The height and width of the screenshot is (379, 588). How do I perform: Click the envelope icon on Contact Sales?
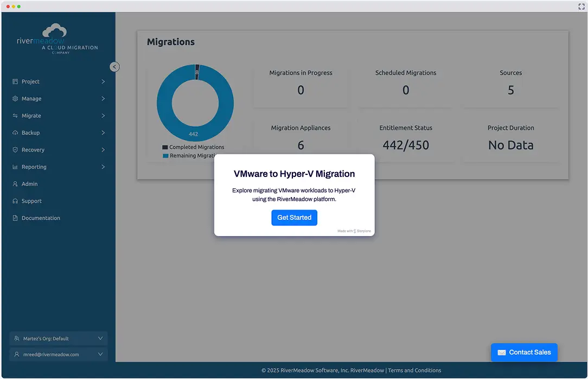pyautogui.click(x=501, y=353)
